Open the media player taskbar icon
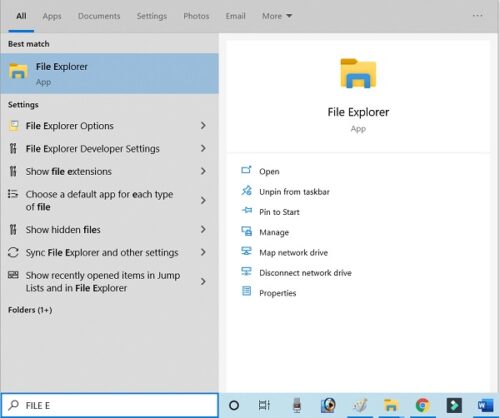 [328, 405]
